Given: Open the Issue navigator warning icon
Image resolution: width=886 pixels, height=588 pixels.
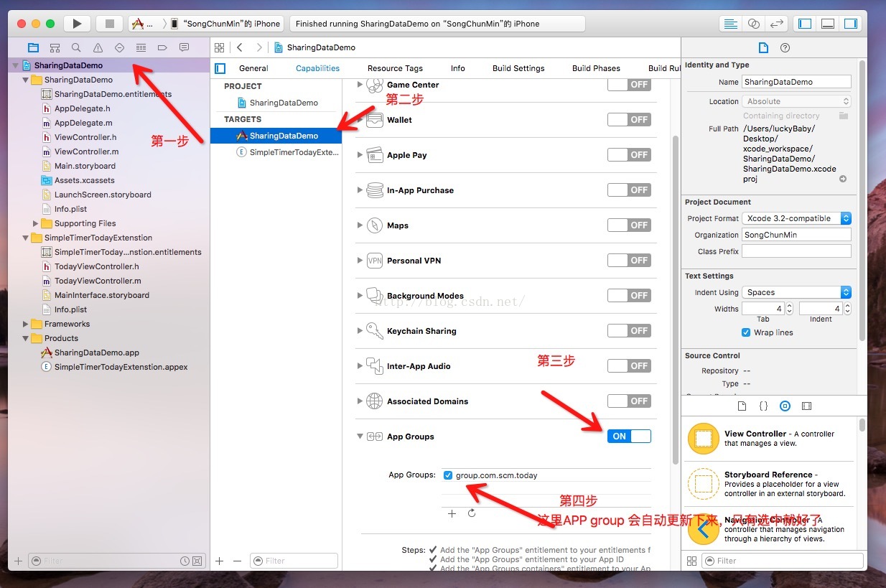Looking at the screenshot, I should click(98, 47).
